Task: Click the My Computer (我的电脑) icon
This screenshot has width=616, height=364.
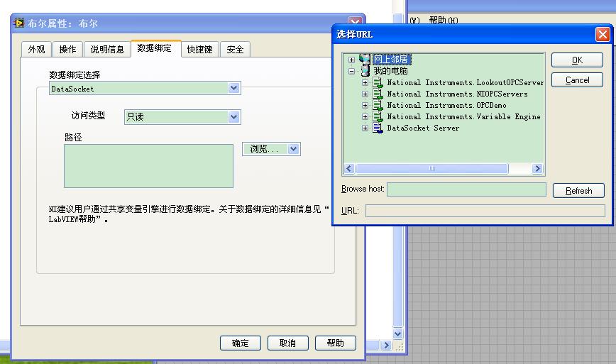Action: click(x=365, y=71)
